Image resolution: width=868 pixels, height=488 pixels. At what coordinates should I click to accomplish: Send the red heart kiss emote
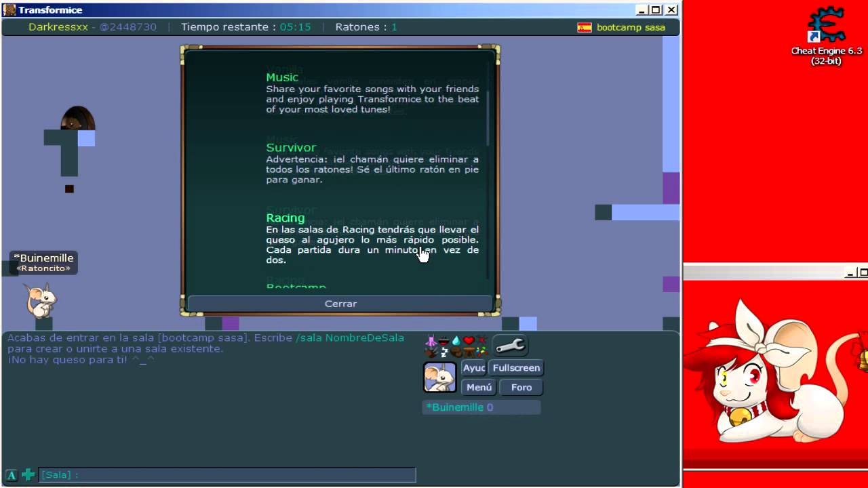coord(469,340)
